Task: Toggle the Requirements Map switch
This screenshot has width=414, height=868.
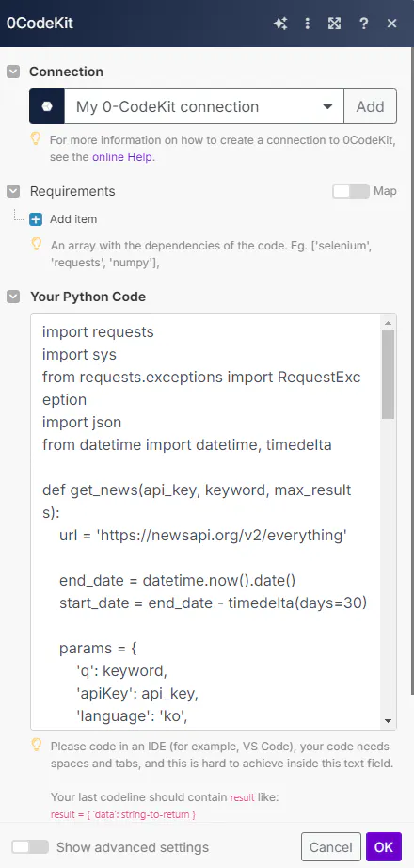Action: pyautogui.click(x=350, y=191)
